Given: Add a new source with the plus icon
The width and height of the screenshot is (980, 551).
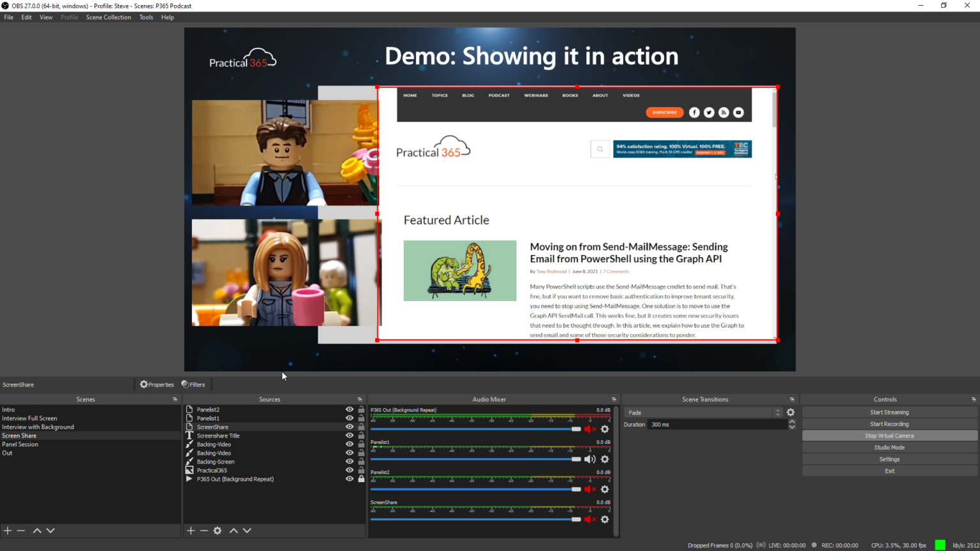Looking at the screenshot, I should point(190,530).
